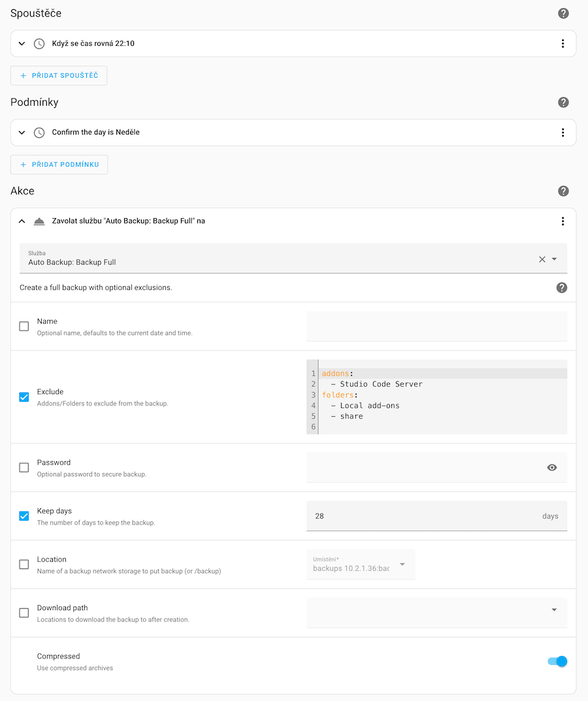Expand the time trigger card
Viewport: 588px width, 701px height.
point(21,43)
